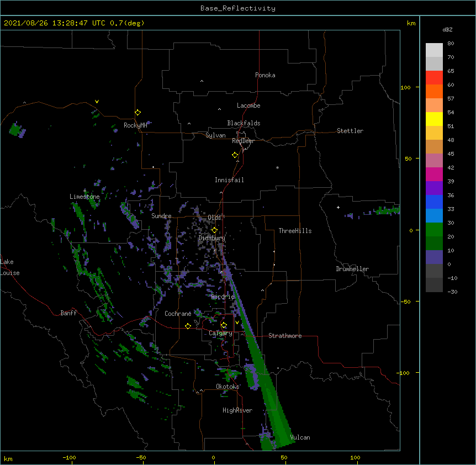Screen dimensions: 476x465
Task: Click the Ponoka city label
Action: pyautogui.click(x=265, y=75)
